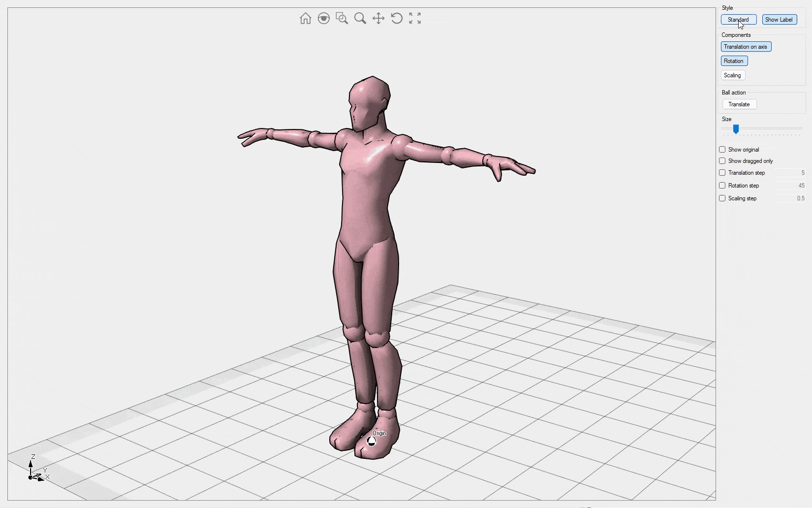Toggle the Rotation component
The height and width of the screenshot is (508, 812).
(x=734, y=61)
